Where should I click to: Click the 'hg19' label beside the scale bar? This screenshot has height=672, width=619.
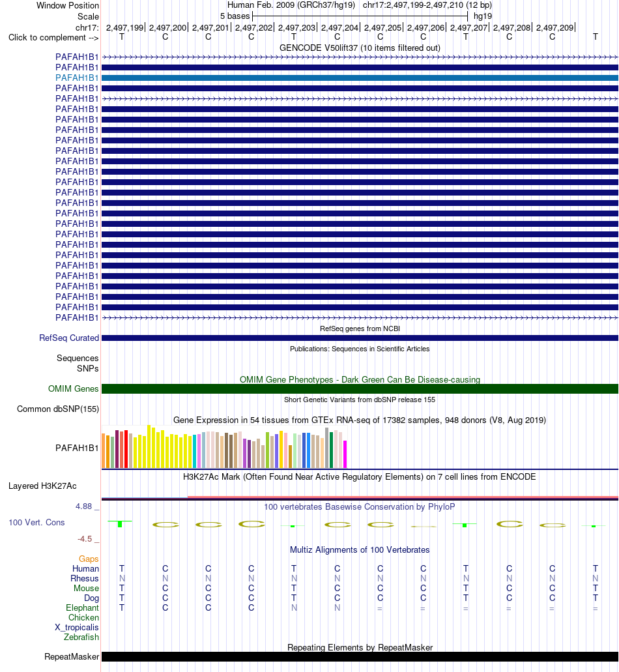pos(483,16)
